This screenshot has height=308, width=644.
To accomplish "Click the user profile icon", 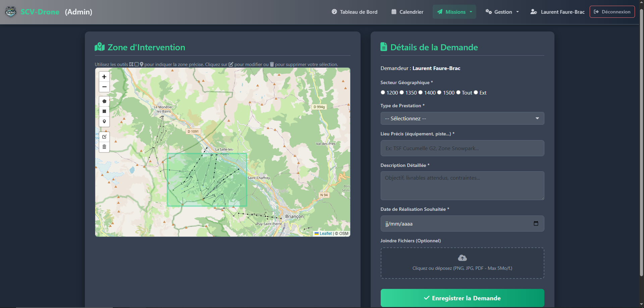I will tap(533, 12).
